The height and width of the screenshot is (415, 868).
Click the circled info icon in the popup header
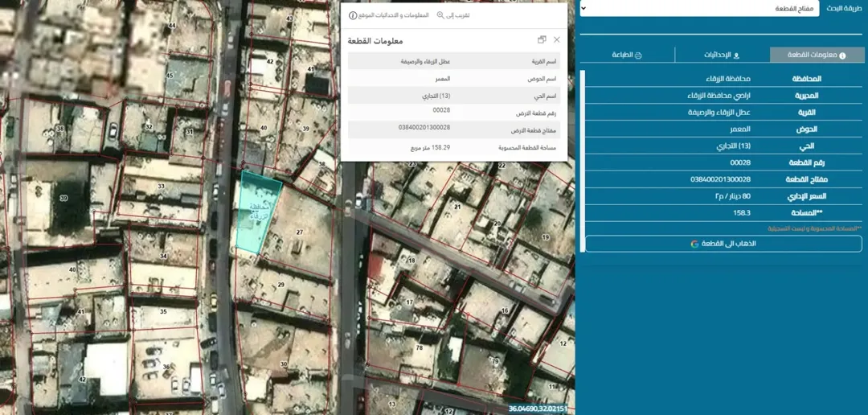[x=353, y=15]
